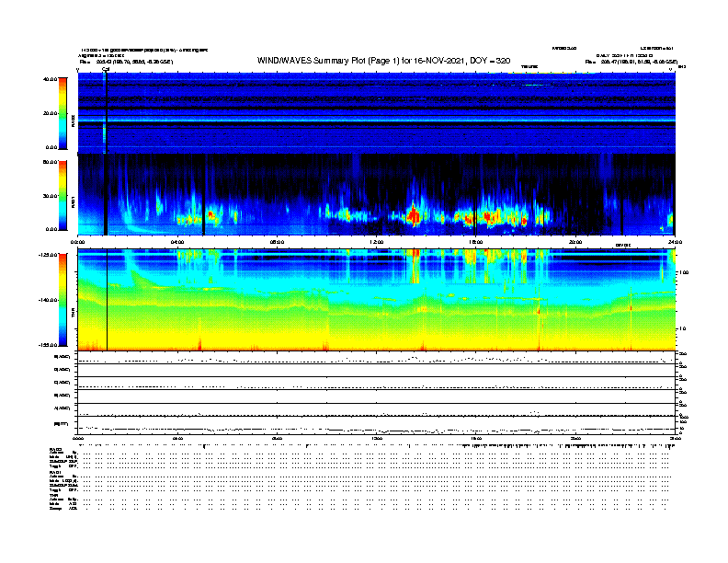Select the -140.00 label on TNR color scale
Viewport: 728px width, 563px height.
pyautogui.click(x=49, y=300)
